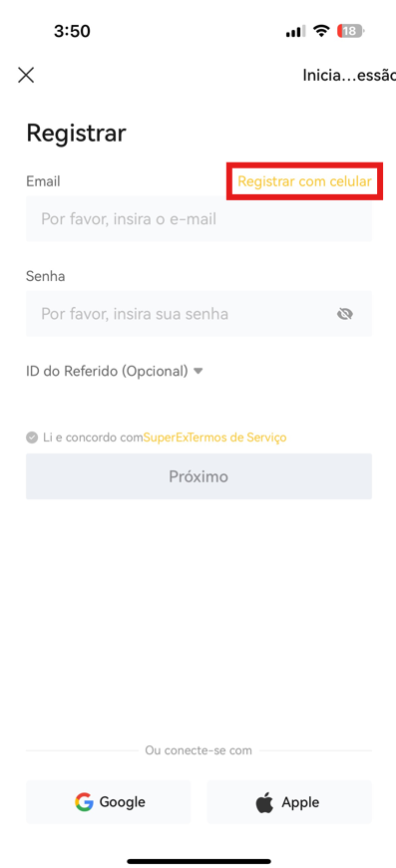This screenshot has height=868, width=396.
Task: Switch to Registrar com celular
Action: click(304, 181)
